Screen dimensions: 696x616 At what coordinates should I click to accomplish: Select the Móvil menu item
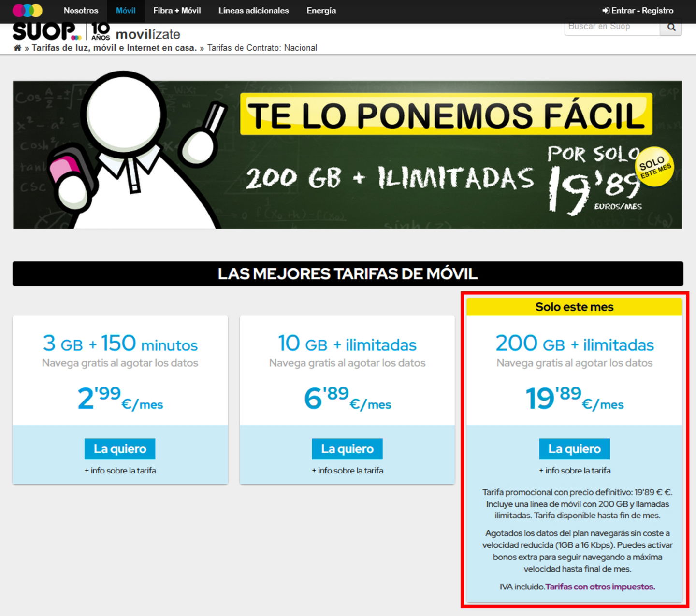coord(126,10)
